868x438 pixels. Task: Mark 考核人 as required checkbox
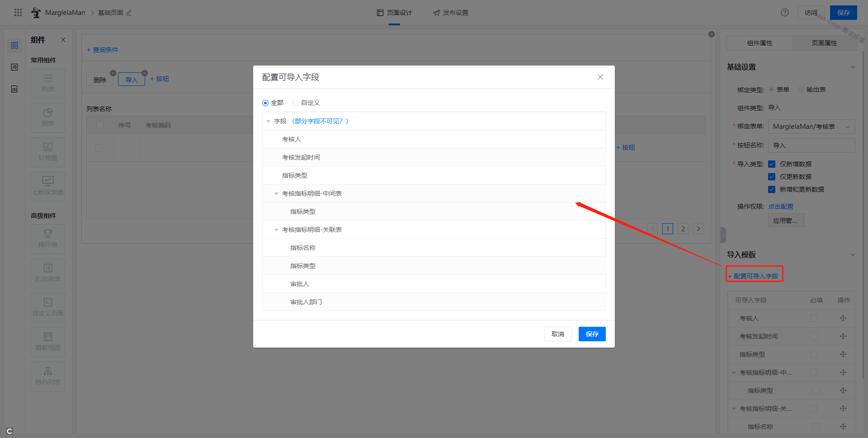(x=814, y=318)
